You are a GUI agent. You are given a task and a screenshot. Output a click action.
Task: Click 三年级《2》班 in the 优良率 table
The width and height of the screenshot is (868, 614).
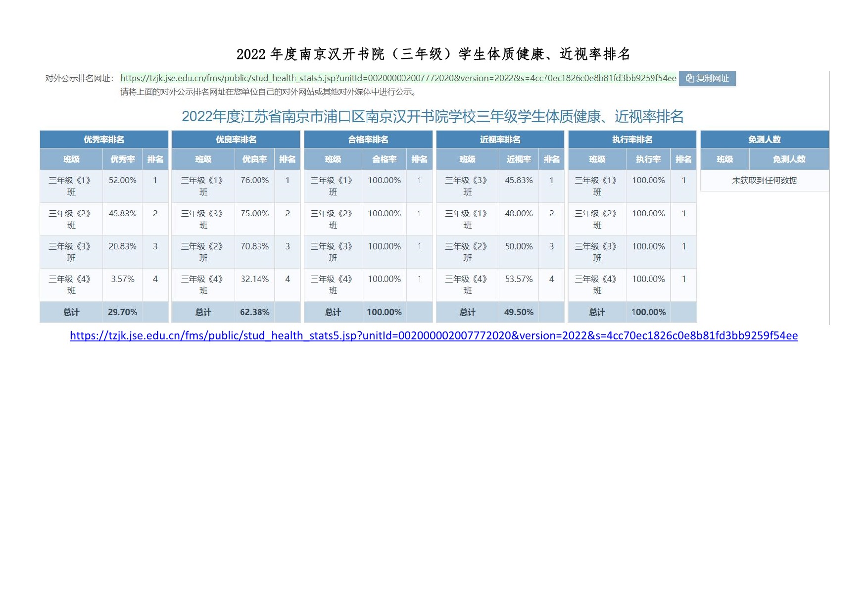tap(203, 252)
